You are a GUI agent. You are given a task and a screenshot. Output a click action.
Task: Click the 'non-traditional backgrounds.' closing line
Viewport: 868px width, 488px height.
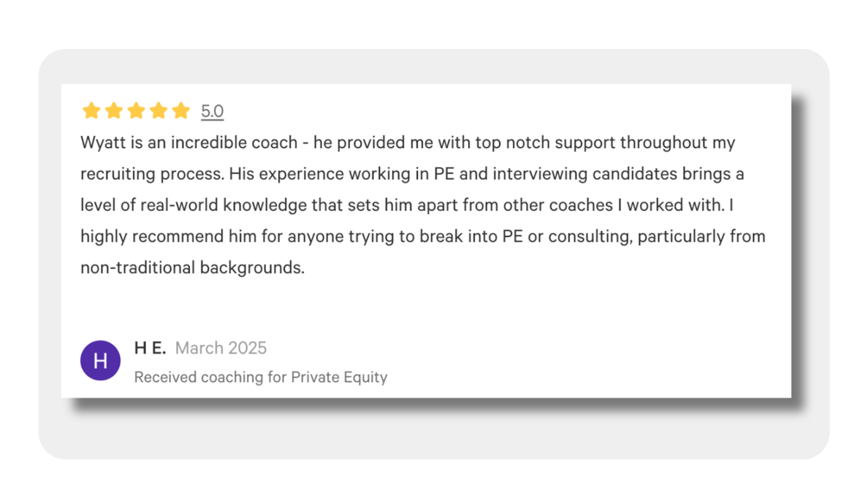192,268
